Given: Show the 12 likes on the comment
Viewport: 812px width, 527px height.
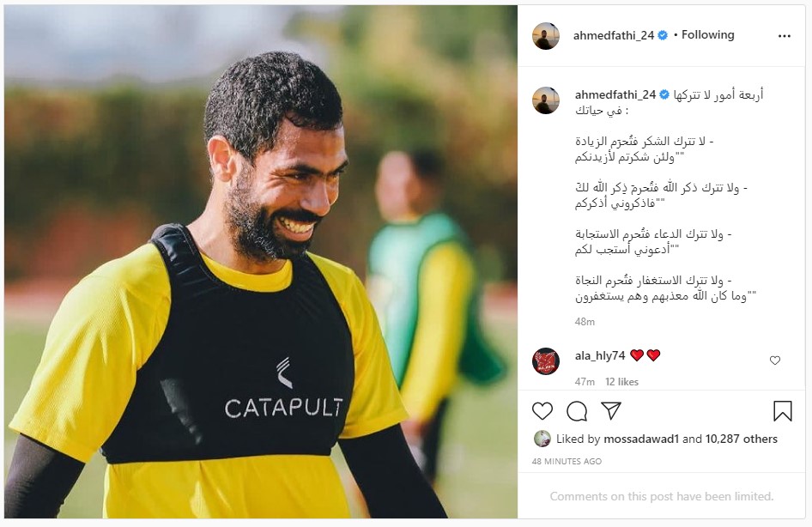Looking at the screenshot, I should pos(621,382).
